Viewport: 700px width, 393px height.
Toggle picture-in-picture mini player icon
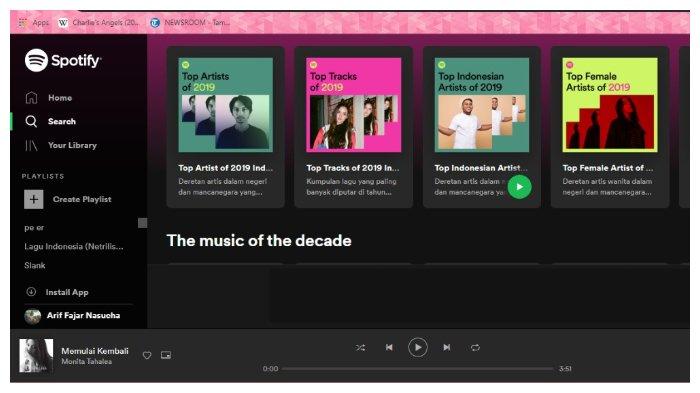(x=166, y=355)
